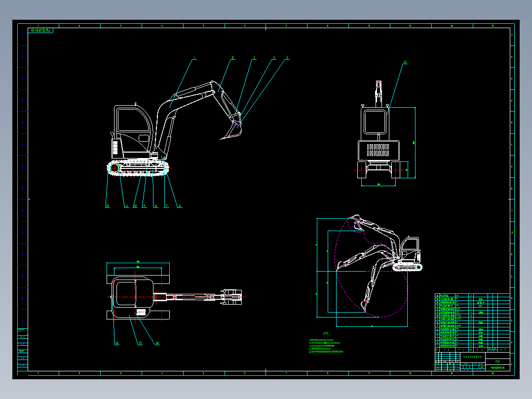The width and height of the screenshot is (532, 399).
Task: Select part balloon number 7 below the track
Action: (166, 206)
